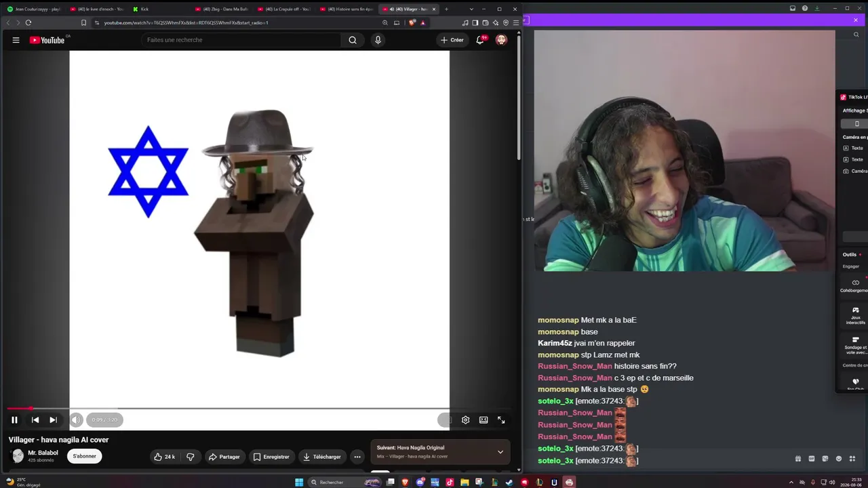Click the YouTube search magnifier button
868x488 pixels.
pos(353,40)
